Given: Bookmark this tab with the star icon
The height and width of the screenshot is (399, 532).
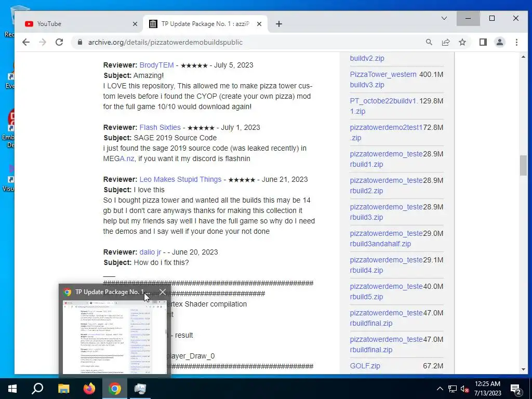Looking at the screenshot, I should click(x=462, y=42).
